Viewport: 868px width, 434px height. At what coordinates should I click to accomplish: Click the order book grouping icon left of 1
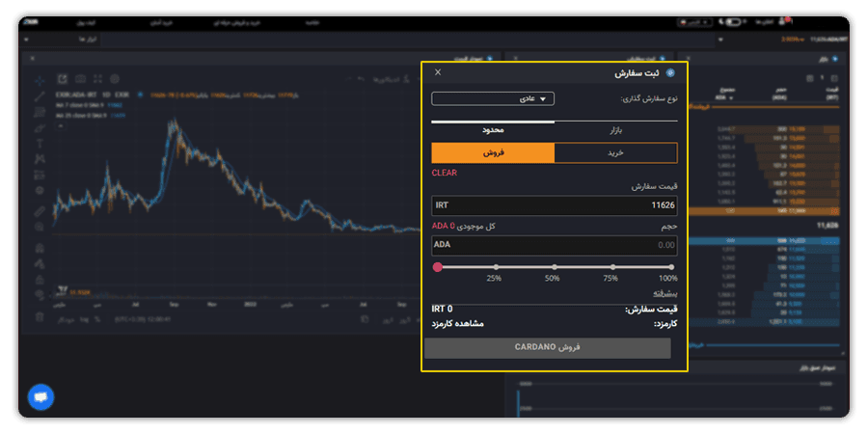pos(809,79)
